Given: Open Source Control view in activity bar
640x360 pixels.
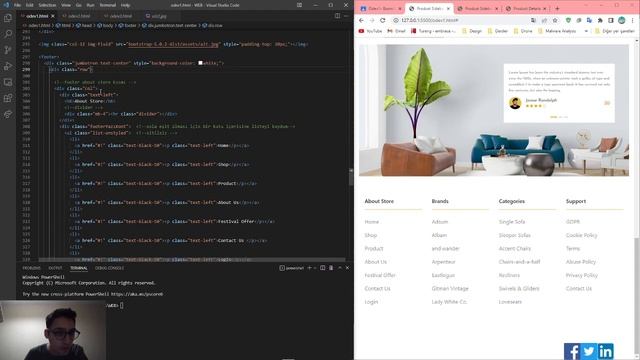Looking at the screenshot, I should (x=8, y=50).
